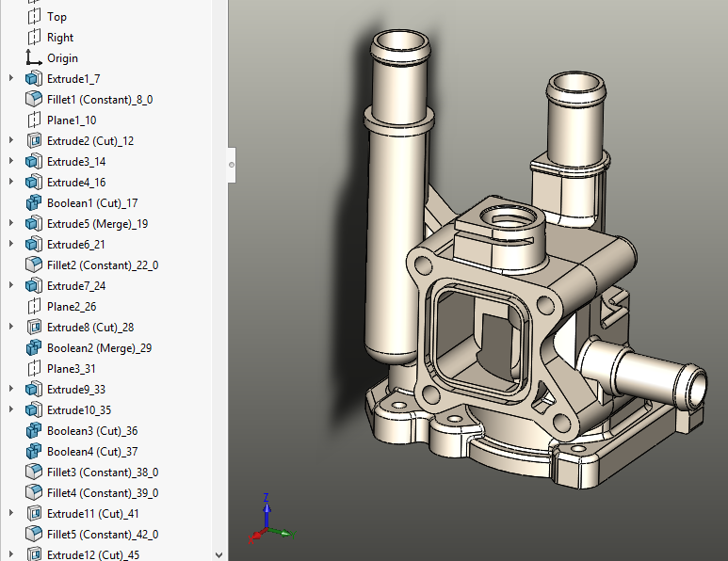Click the panel collapse handle on splitter
The image size is (728, 561).
232,165
